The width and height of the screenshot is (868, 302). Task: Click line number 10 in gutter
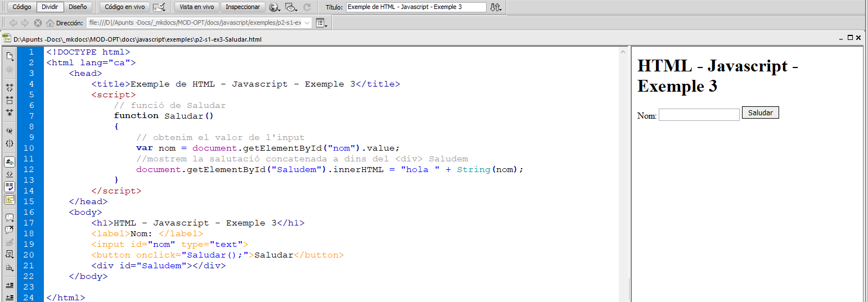click(28, 148)
